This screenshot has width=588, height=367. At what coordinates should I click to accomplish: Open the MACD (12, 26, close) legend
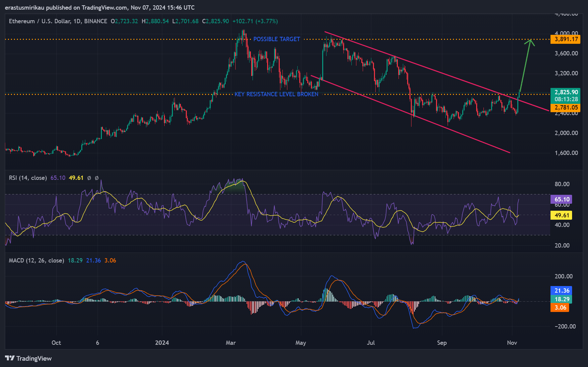[36, 260]
